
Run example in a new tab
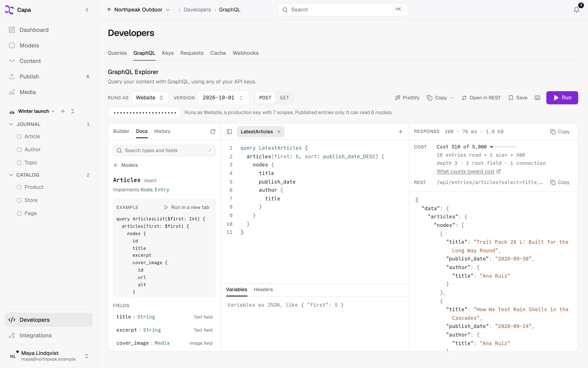187,207
